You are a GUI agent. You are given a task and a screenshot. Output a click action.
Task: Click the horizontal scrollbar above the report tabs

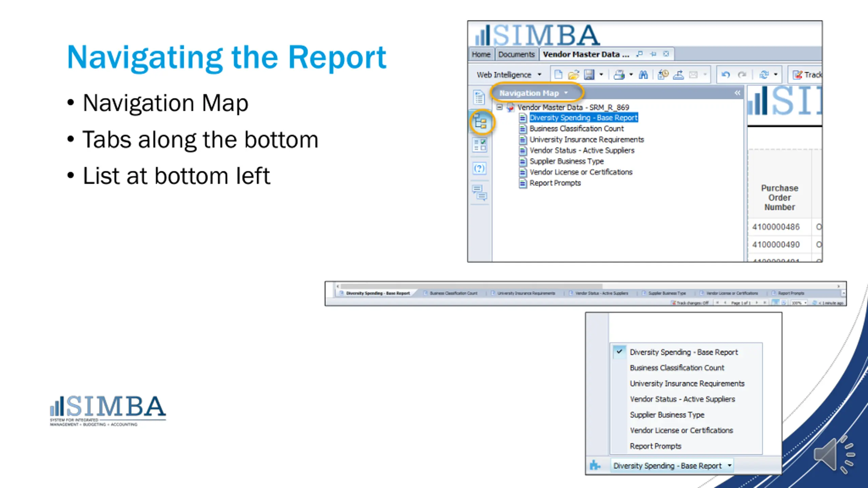(x=471, y=286)
